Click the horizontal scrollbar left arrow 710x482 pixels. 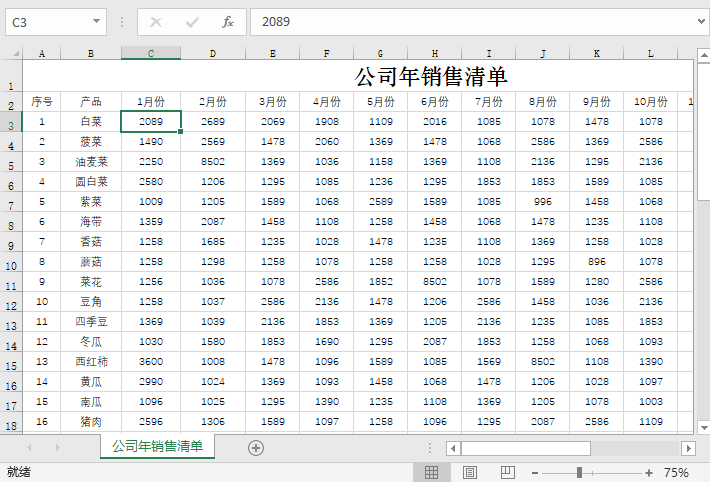pos(453,448)
